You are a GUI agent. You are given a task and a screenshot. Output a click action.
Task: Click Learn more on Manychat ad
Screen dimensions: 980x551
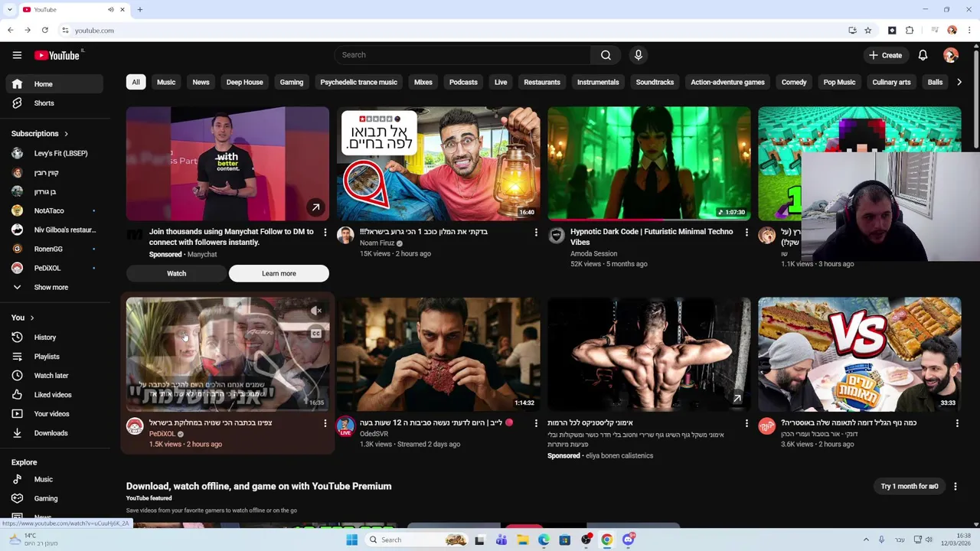279,273
